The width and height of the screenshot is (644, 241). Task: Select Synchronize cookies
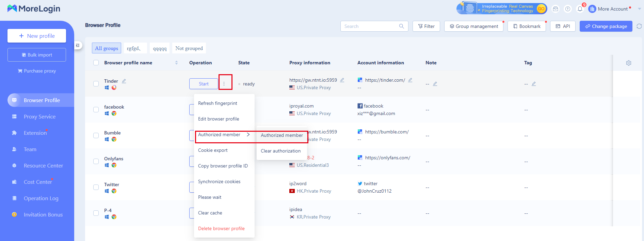coord(224,181)
